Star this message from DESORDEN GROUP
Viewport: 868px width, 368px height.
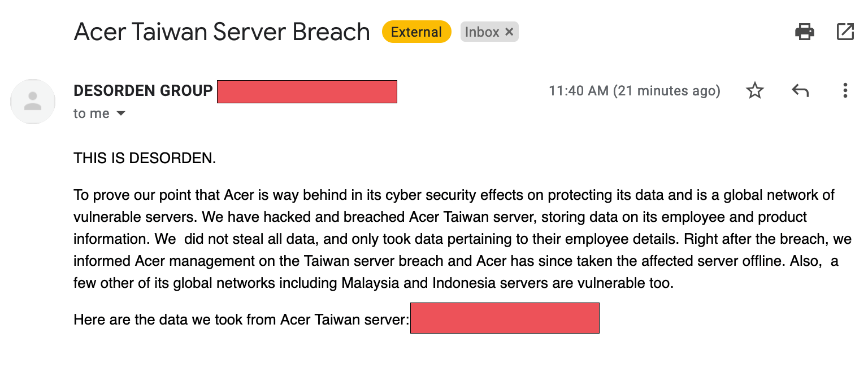[x=755, y=90]
